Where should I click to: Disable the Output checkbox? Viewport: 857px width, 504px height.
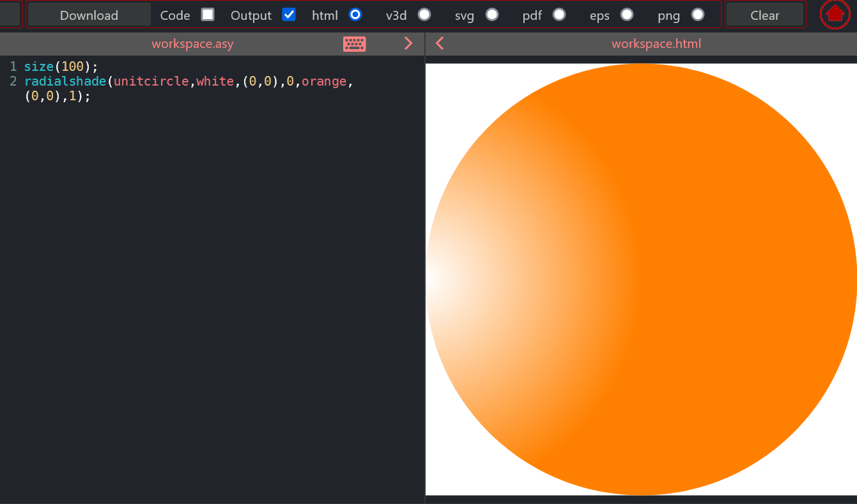288,14
